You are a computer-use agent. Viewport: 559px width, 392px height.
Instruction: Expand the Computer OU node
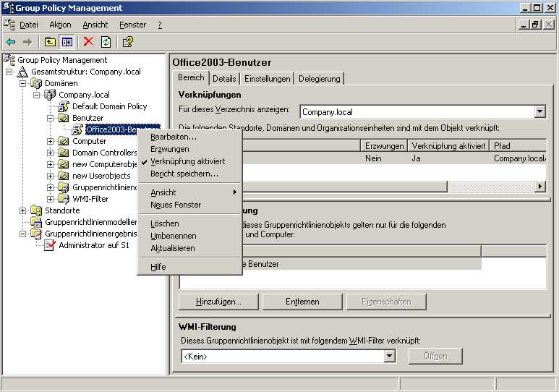[51, 141]
